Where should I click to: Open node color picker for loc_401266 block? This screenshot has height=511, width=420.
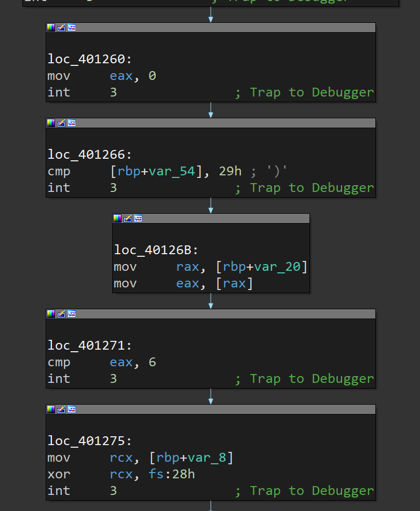(51, 123)
